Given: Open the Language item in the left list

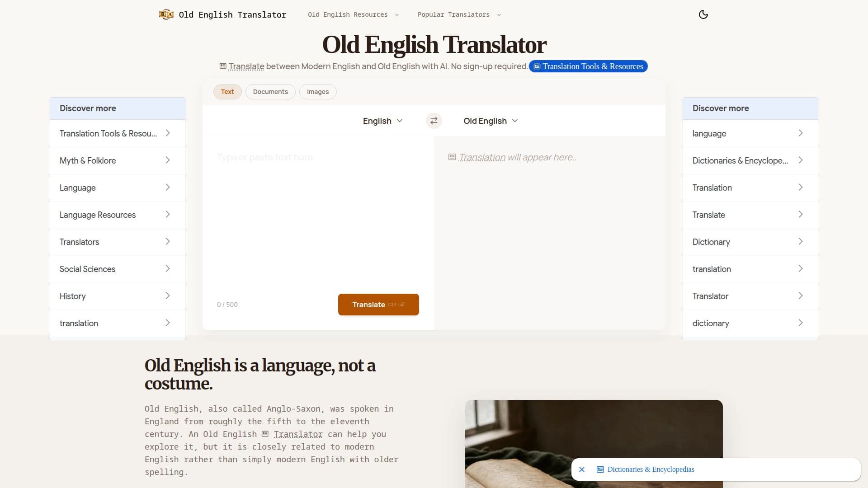Looking at the screenshot, I should tap(118, 188).
